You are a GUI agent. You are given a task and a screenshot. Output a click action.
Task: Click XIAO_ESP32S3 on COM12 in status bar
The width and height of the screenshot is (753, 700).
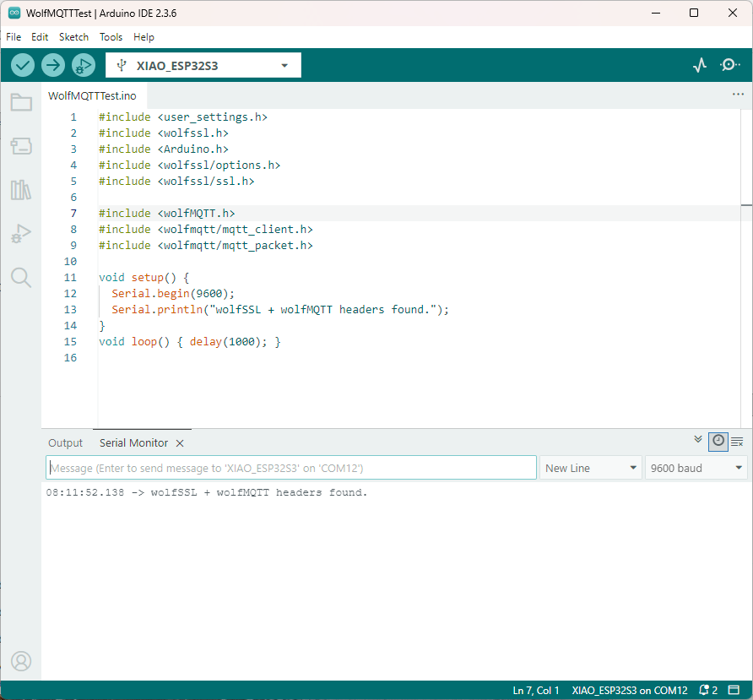(630, 691)
